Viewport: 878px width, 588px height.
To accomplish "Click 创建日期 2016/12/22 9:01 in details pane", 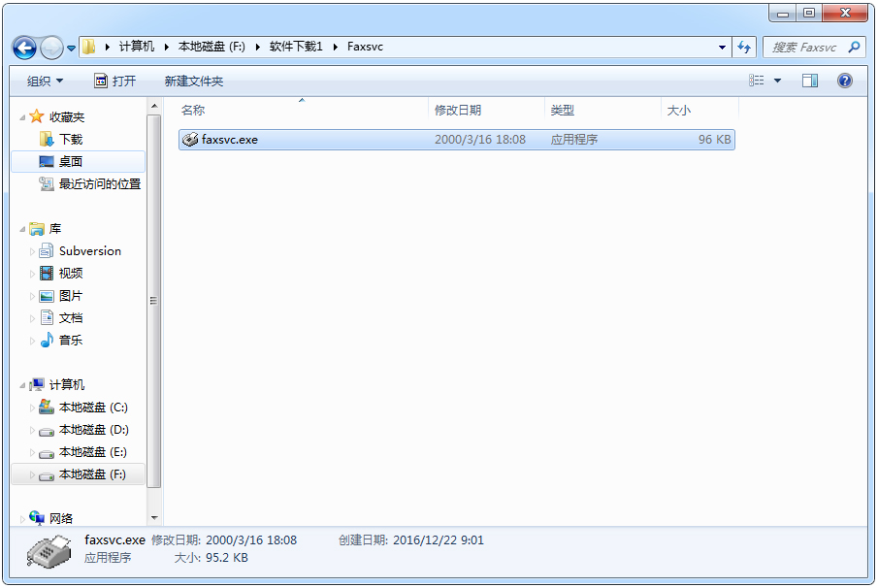I will click(x=411, y=539).
